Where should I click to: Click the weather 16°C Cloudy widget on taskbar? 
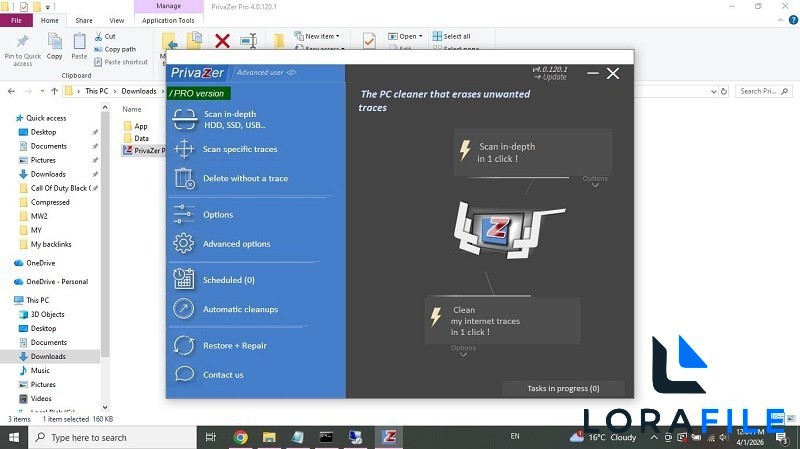pos(604,437)
